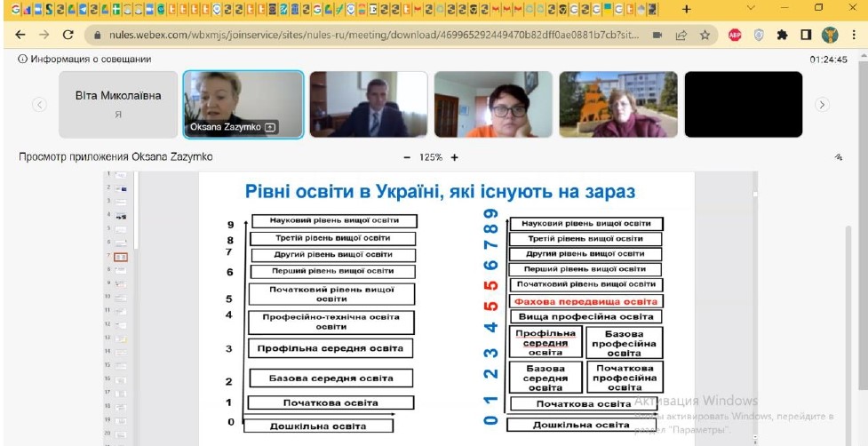Select slide 10 thumbnail in the panel

[121, 298]
